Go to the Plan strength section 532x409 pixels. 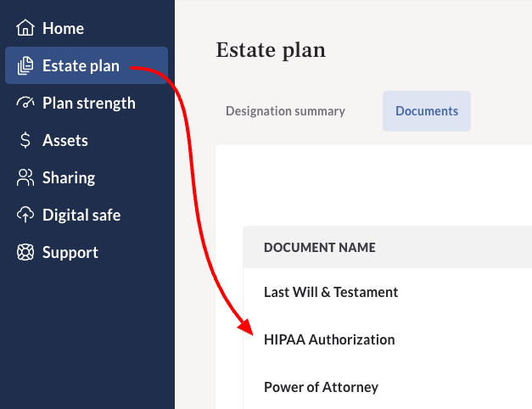[x=89, y=104]
